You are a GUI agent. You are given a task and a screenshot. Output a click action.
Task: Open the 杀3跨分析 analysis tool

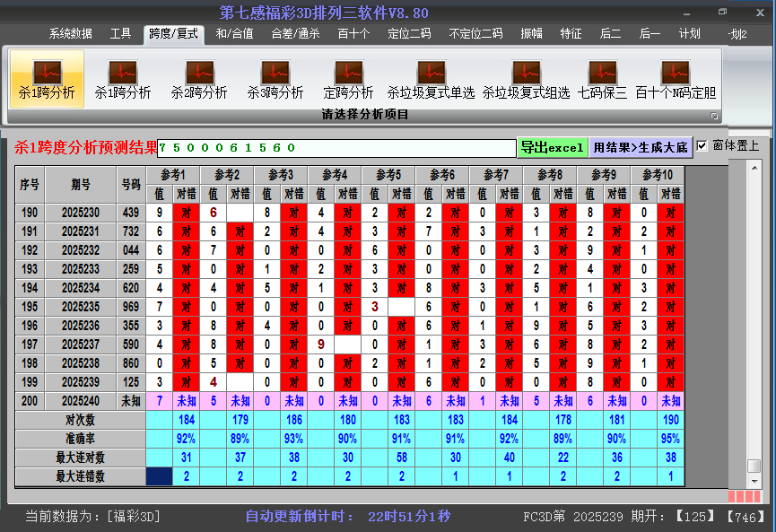point(275,79)
